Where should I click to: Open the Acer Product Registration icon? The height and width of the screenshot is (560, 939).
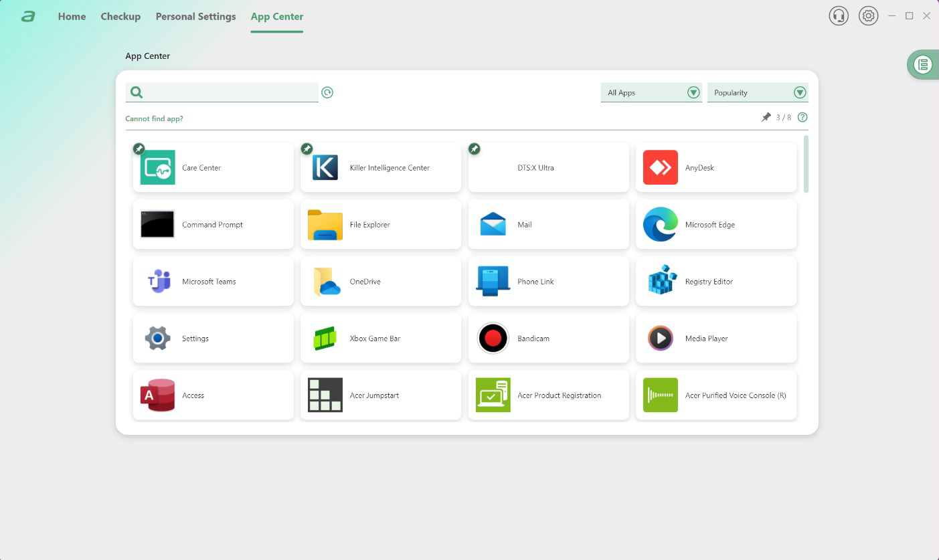(x=493, y=395)
